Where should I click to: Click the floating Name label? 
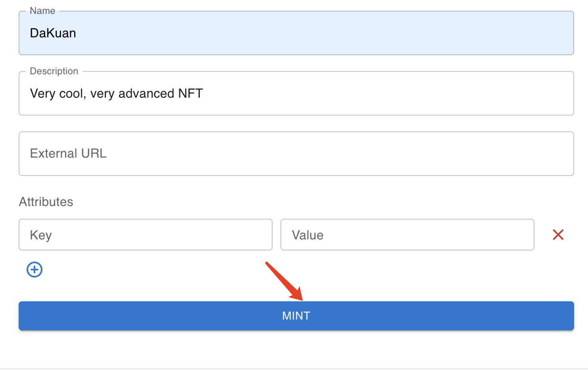pyautogui.click(x=42, y=11)
